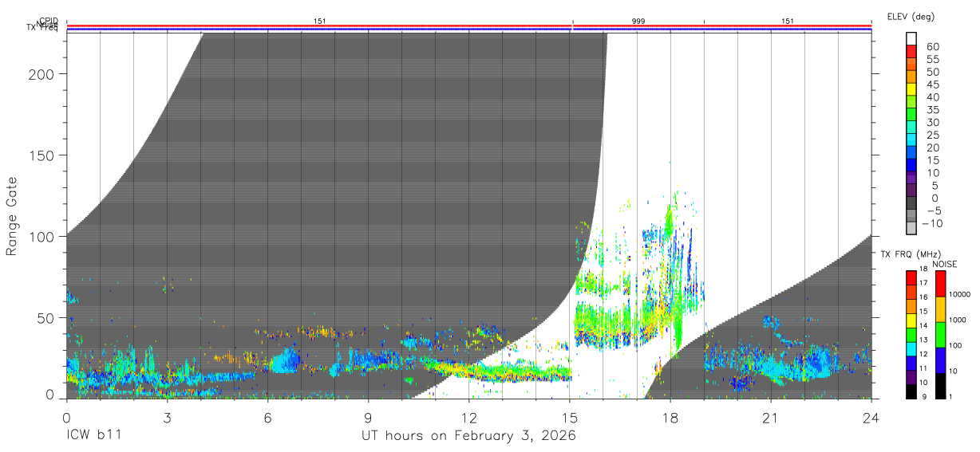The height and width of the screenshot is (452, 980).
Task: Click UT hour tick label '18'
Action: coord(670,417)
